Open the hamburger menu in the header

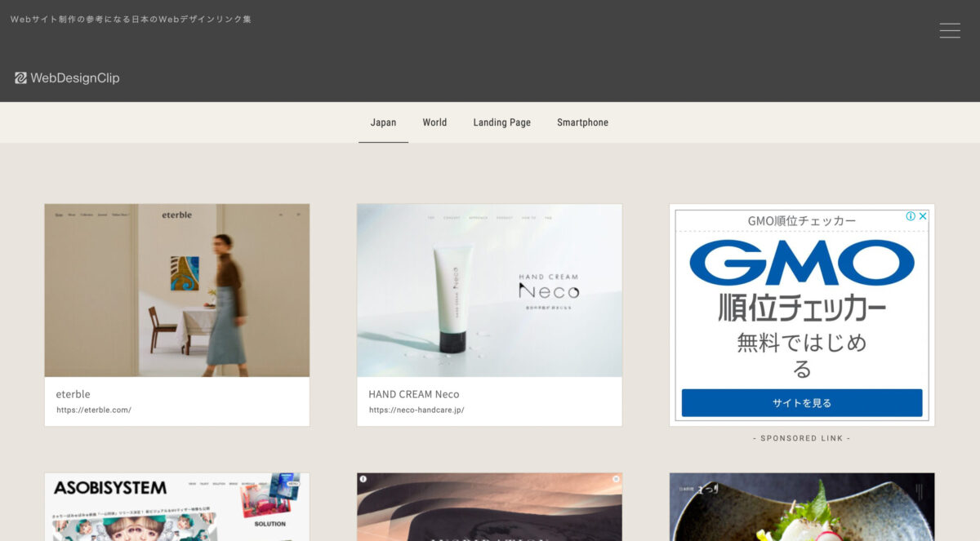coord(949,31)
